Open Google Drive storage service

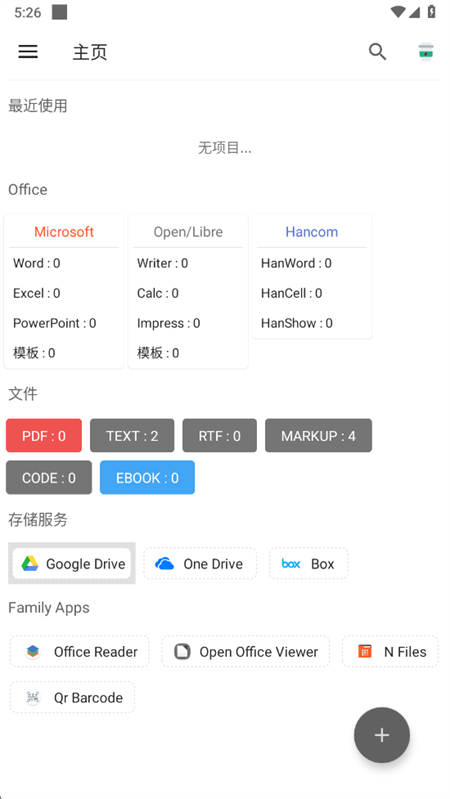72,564
